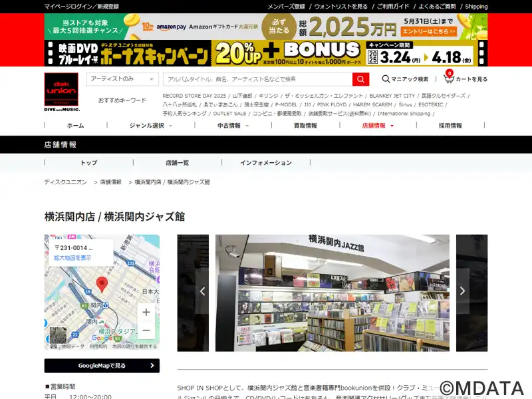532x399 pixels.
Task: Click コンビニ・郵便局受取 keyword link
Action: point(277,113)
